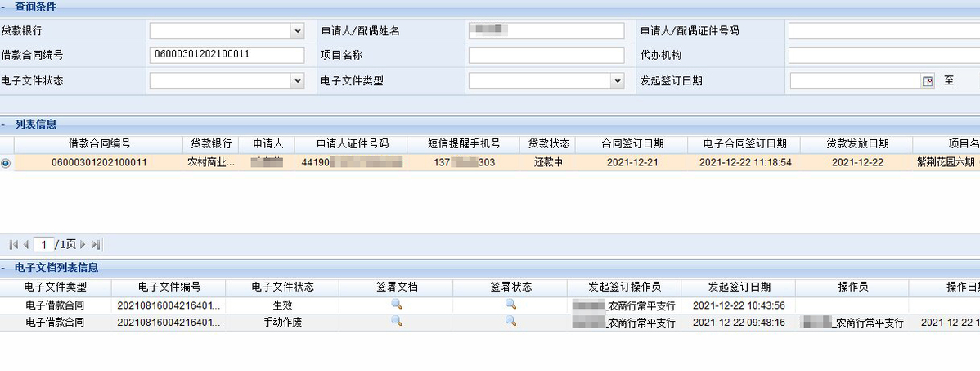
Task: Click the 签署状态 column header
Action: tap(510, 287)
